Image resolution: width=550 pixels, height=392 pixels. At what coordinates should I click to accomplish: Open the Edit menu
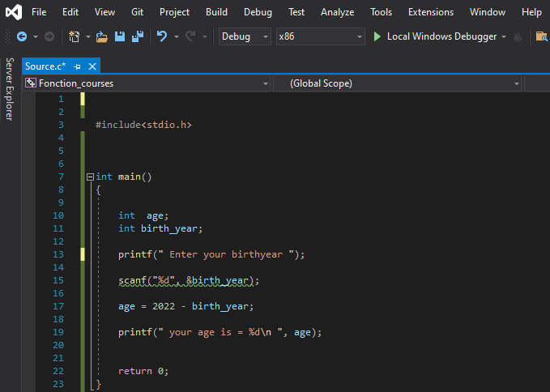(70, 12)
